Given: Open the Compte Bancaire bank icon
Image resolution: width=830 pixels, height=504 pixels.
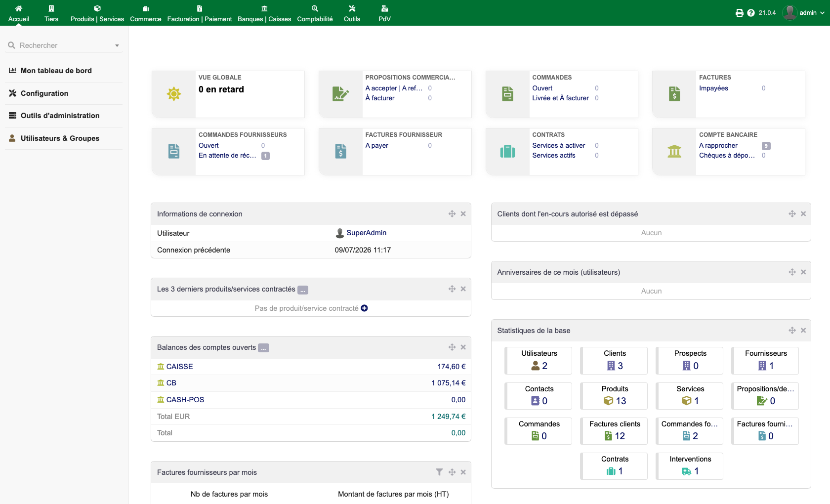Looking at the screenshot, I should [x=674, y=151].
